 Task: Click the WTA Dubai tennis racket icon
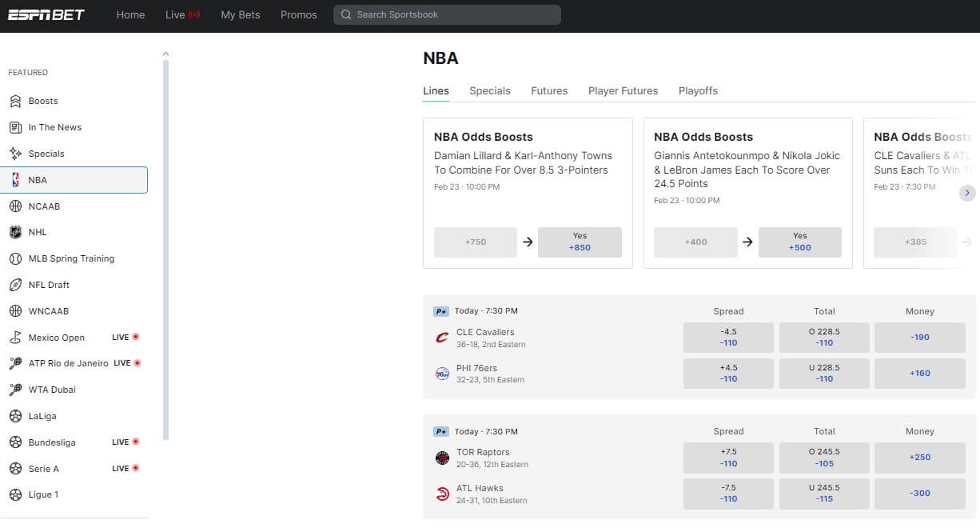[15, 390]
